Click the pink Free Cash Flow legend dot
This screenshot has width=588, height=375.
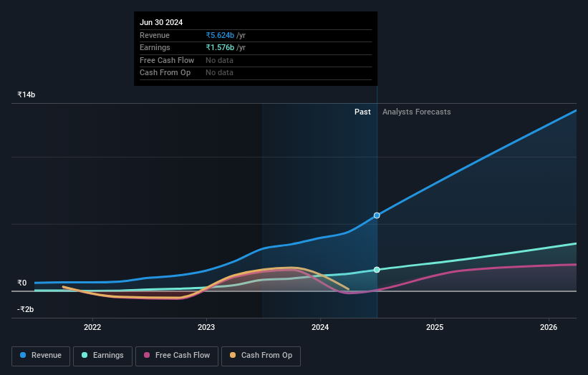(x=147, y=355)
